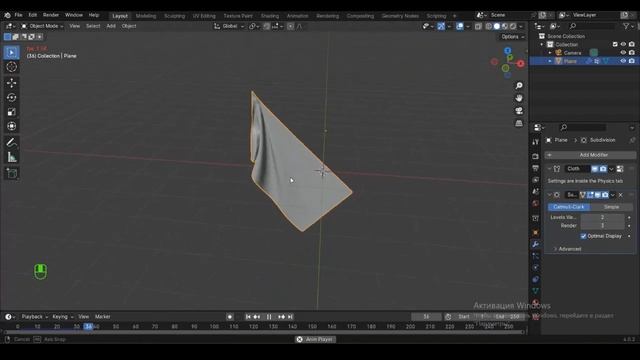
Task: Toggle Collection exclude checkbox in outliner
Action: pos(615,44)
